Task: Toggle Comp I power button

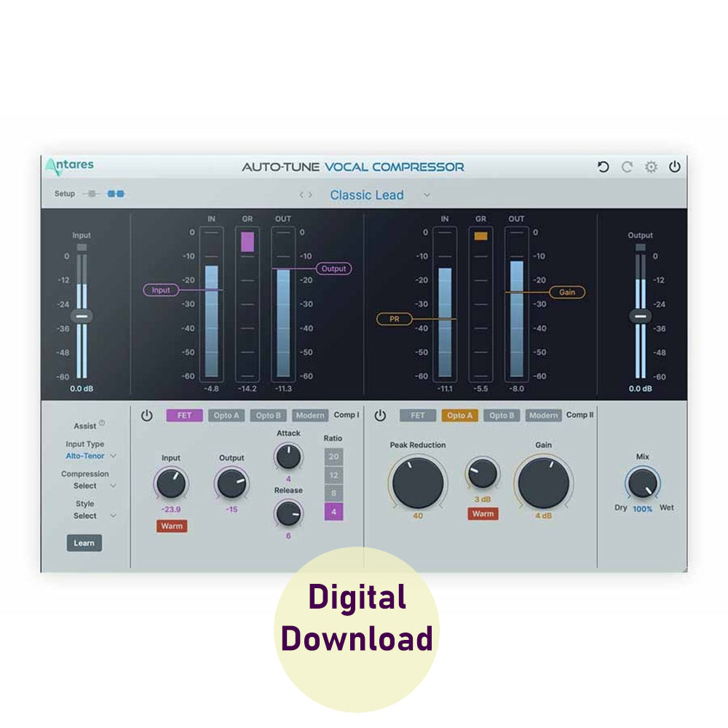Action: [x=147, y=415]
